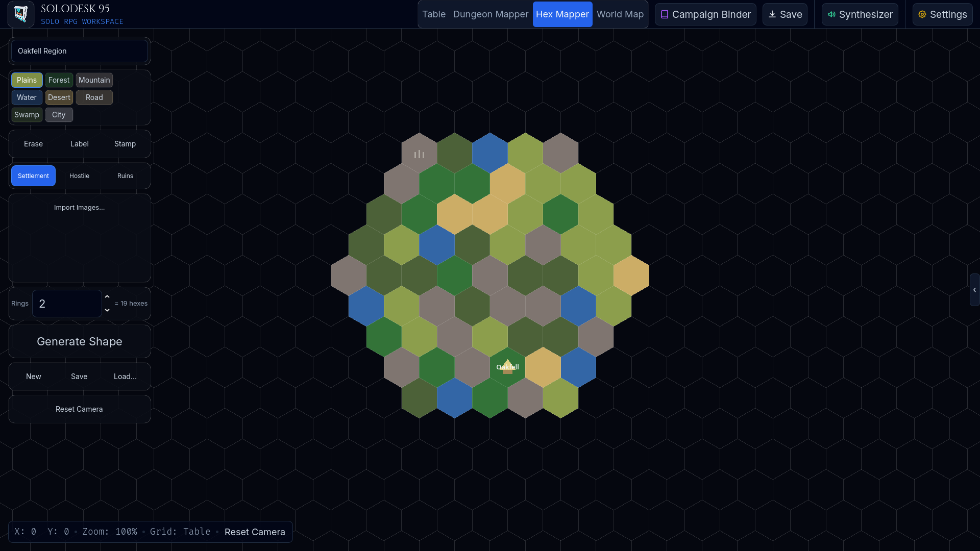980x551 pixels.
Task: Choose the Desert terrain swatch
Action: tap(59, 97)
